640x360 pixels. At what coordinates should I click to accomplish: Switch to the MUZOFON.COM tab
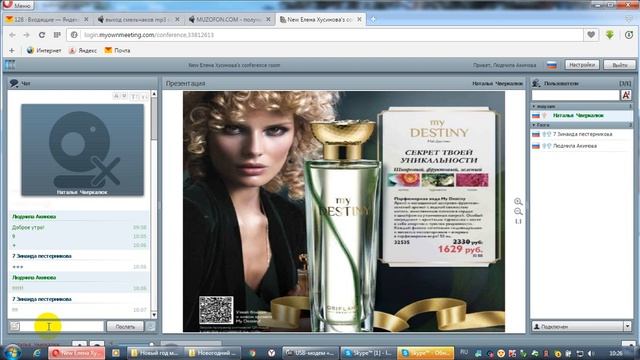tap(229, 19)
